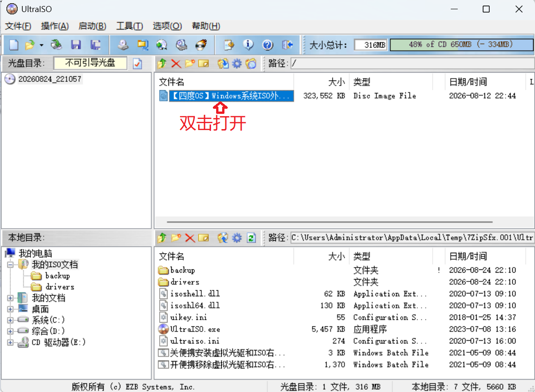Screen dimensions: 535x392
Task: Expand the 综合(D:) drive node
Action: pos(10,331)
